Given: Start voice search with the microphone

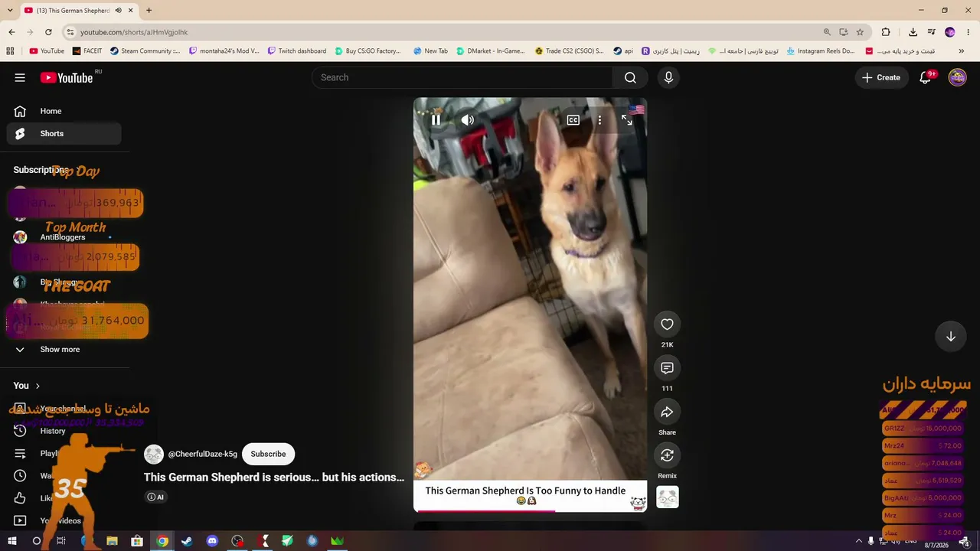Looking at the screenshot, I should tap(668, 77).
